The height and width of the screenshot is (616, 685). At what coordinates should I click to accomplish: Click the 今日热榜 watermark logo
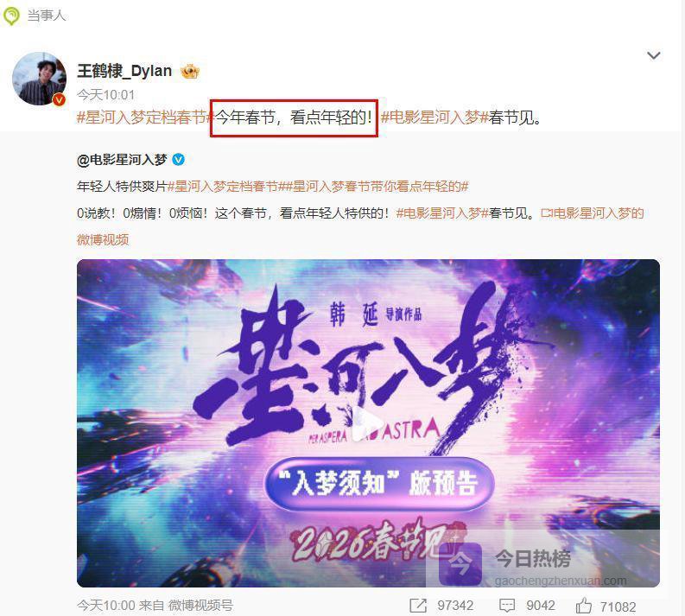tap(460, 563)
